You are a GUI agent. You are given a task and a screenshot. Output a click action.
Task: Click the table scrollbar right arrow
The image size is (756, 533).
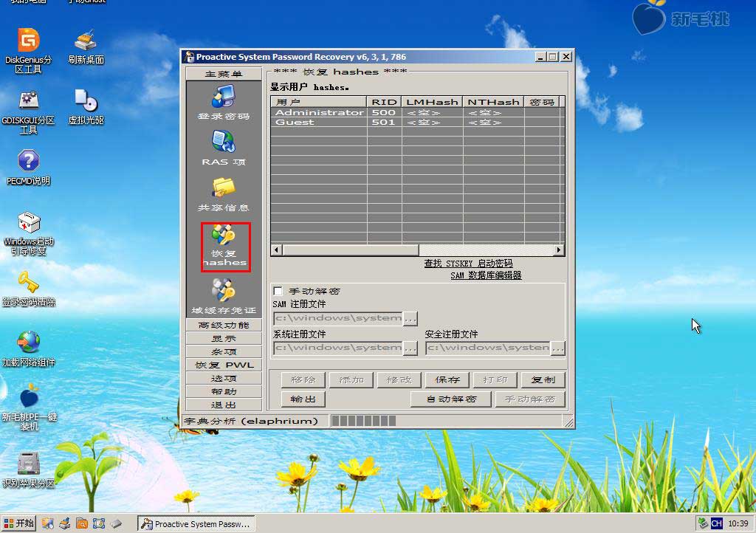coord(558,250)
